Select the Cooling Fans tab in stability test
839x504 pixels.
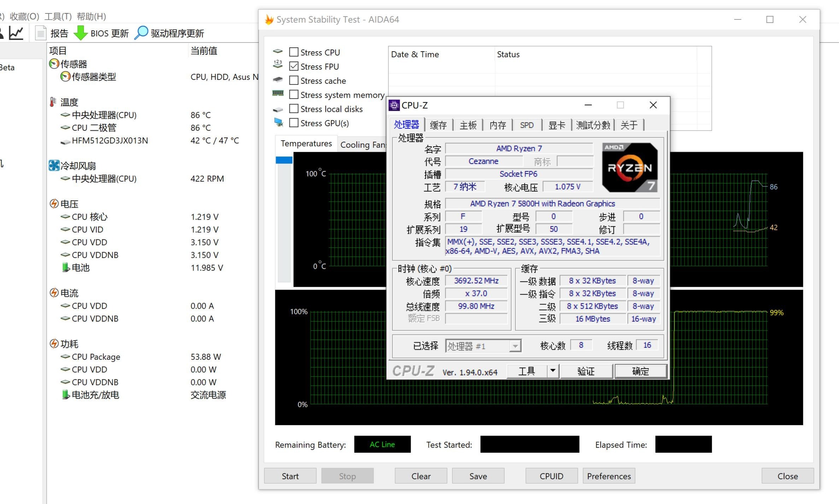[x=363, y=144]
